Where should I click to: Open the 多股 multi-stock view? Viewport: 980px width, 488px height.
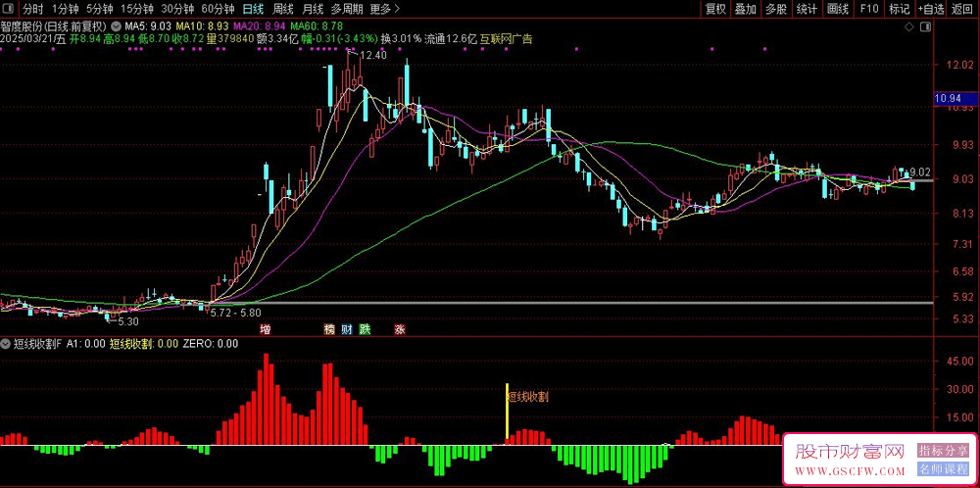coord(776,10)
